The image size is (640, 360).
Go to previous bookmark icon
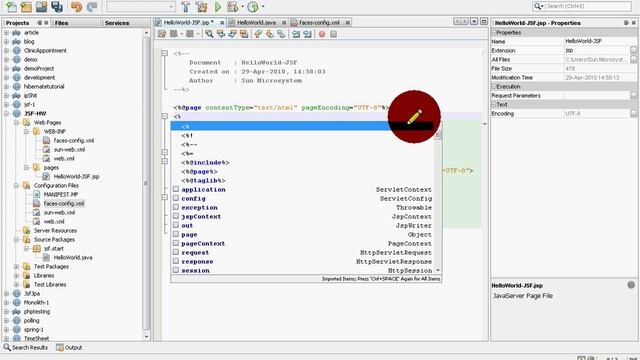pos(258,34)
